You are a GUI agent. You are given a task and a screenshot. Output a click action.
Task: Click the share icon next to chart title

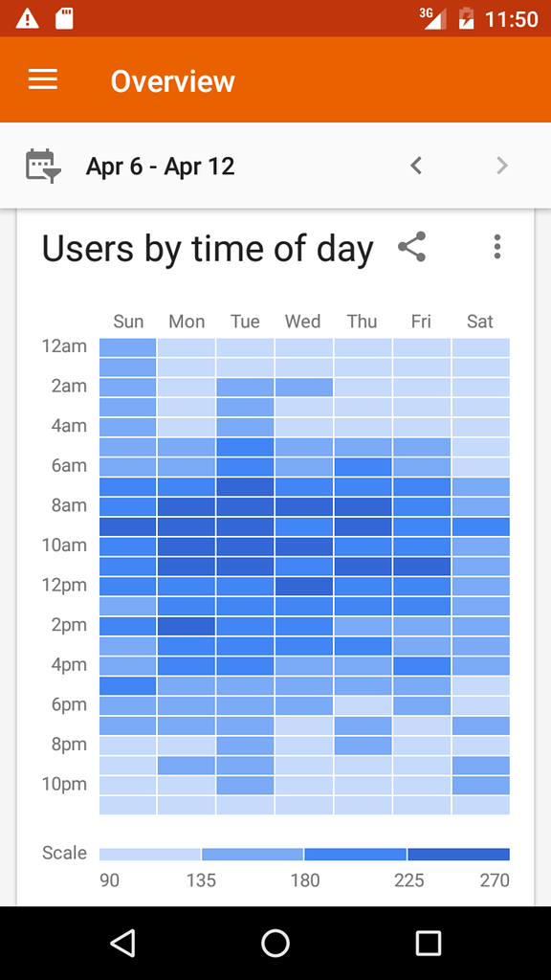click(412, 247)
